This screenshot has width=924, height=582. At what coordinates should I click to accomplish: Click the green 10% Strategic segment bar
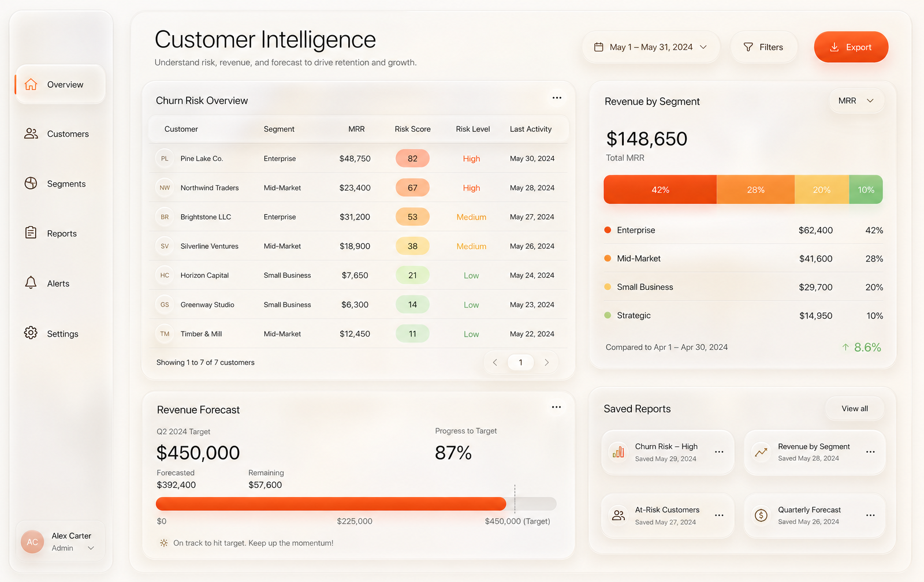click(866, 190)
